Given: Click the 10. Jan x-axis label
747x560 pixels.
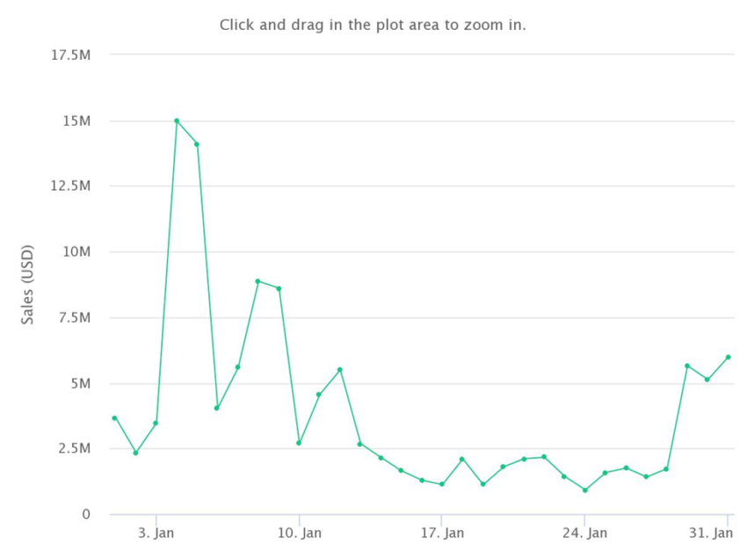Looking at the screenshot, I should click(x=299, y=533).
